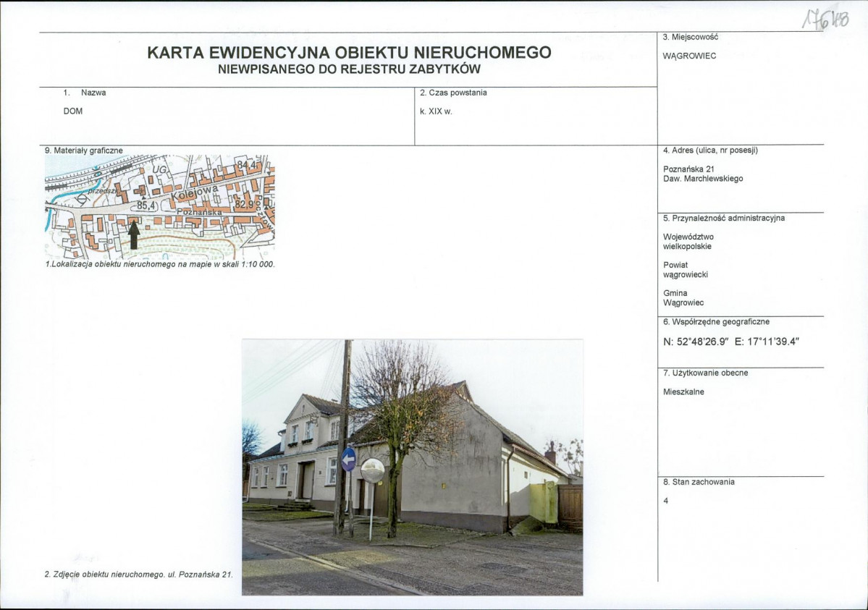Click the value 'DOM'

(73, 111)
